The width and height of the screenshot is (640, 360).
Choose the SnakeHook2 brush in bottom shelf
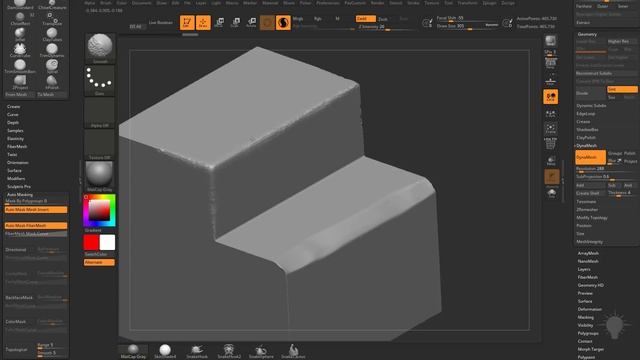click(x=229, y=351)
